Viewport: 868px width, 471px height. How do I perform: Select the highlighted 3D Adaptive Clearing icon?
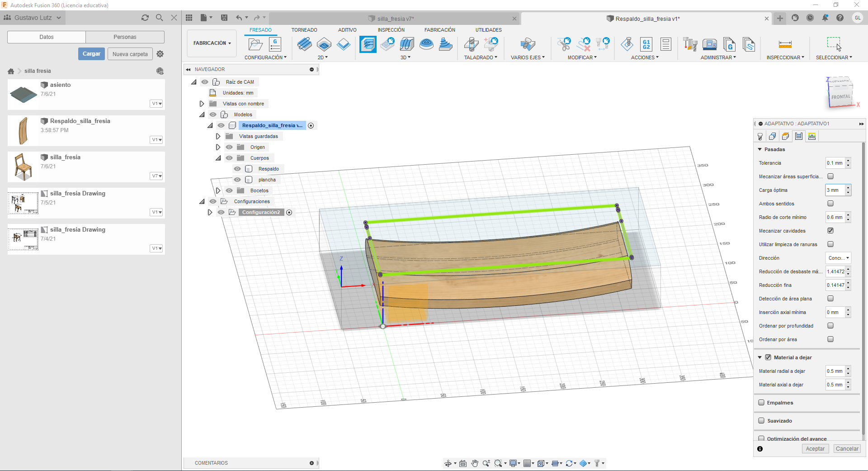pyautogui.click(x=368, y=44)
